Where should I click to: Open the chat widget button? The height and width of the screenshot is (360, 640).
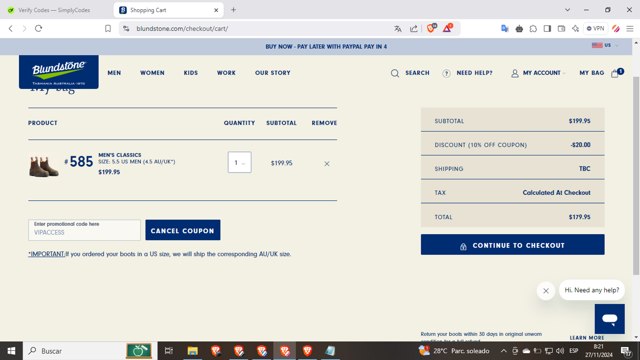point(609,319)
